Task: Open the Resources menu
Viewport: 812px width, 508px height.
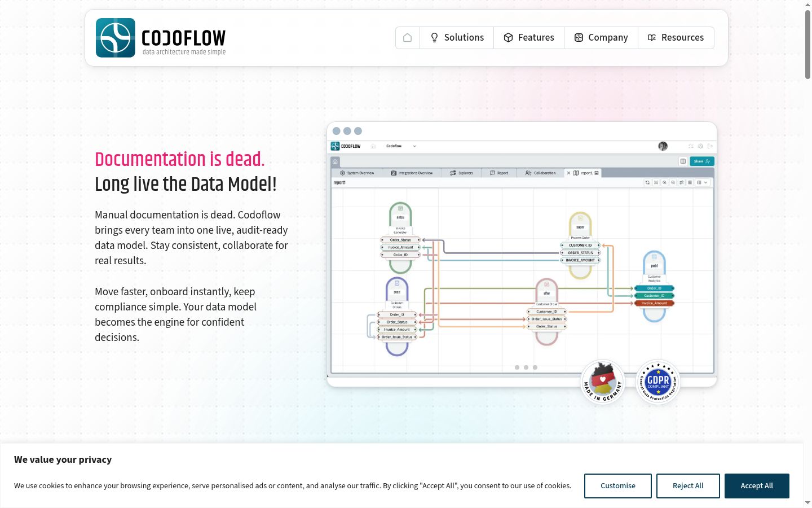Action: (x=676, y=38)
